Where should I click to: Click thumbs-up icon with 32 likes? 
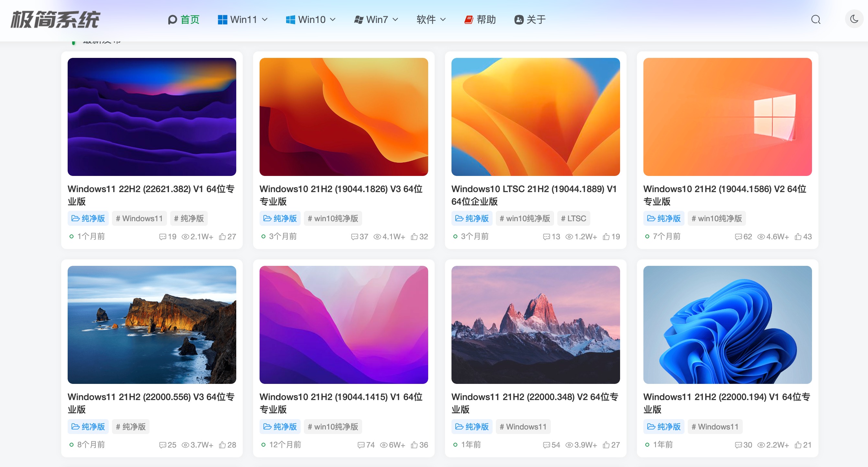414,237
